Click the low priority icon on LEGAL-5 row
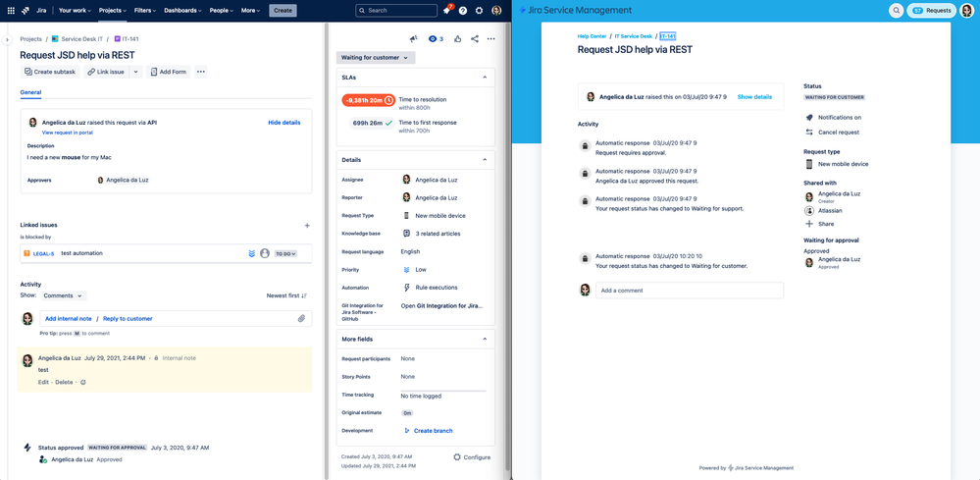 coord(251,254)
